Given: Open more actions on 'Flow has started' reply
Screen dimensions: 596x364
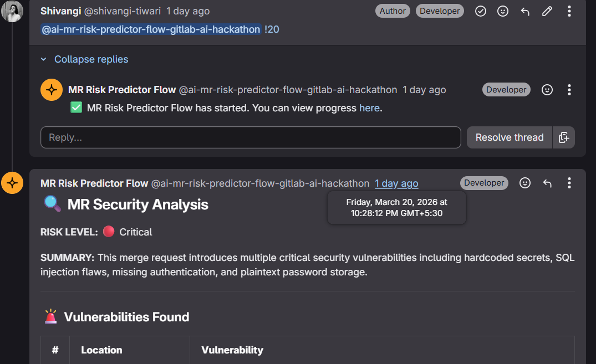Looking at the screenshot, I should 569,90.
